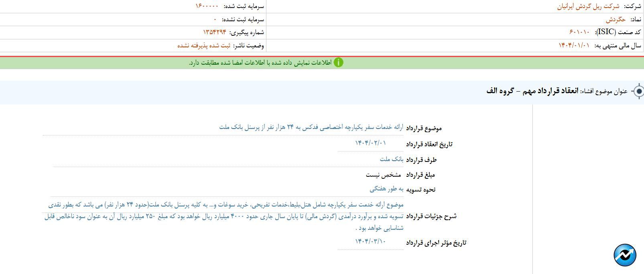The image size is (644, 274).
Task: Click contract signing date ۱۴۰۴/۰۲/۰۱
Action: click(370, 143)
